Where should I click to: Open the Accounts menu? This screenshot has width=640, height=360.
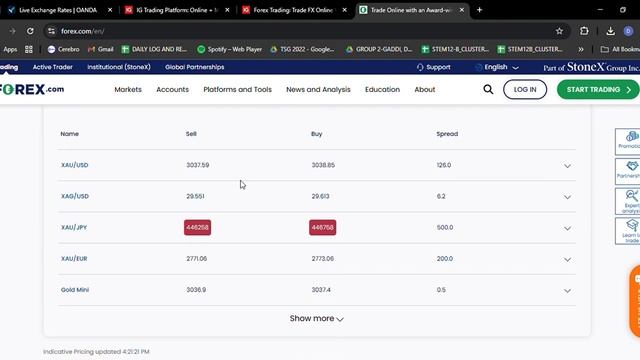172,89
